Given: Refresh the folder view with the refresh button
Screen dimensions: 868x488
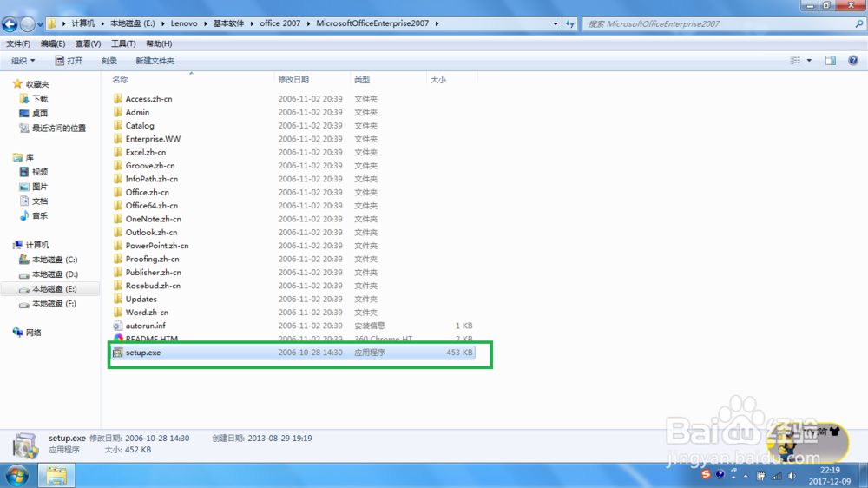Looking at the screenshot, I should click(569, 23).
